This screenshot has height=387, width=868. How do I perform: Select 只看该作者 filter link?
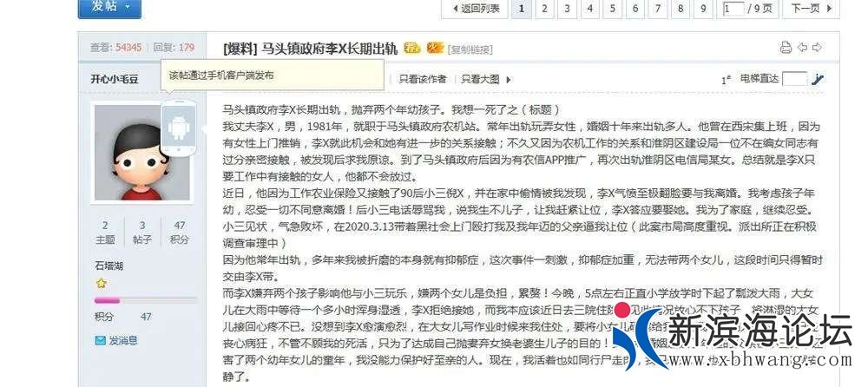(423, 79)
